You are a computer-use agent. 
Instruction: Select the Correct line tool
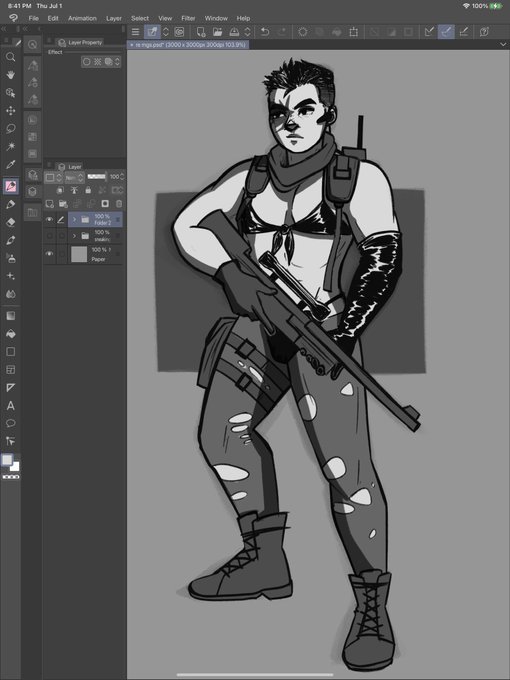(x=10, y=441)
